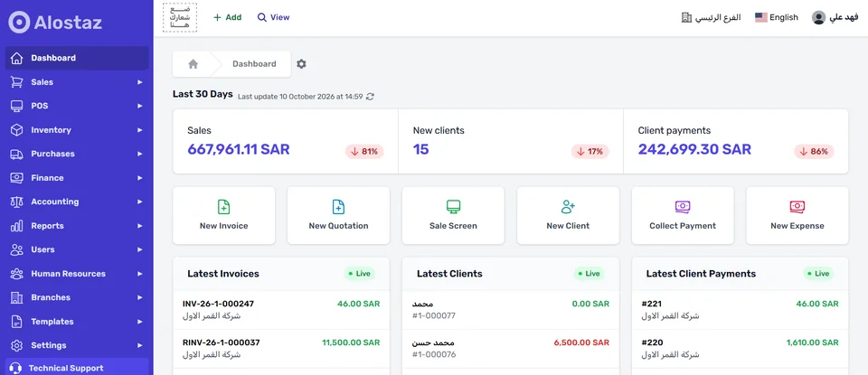868x375 pixels.
Task: Click the Human Resources group icon
Action: point(16,274)
